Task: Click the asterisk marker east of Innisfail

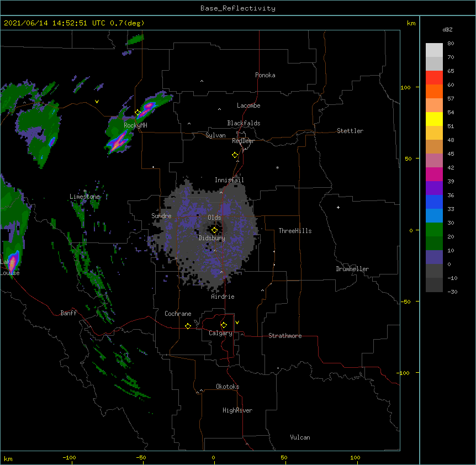Action: point(277,167)
